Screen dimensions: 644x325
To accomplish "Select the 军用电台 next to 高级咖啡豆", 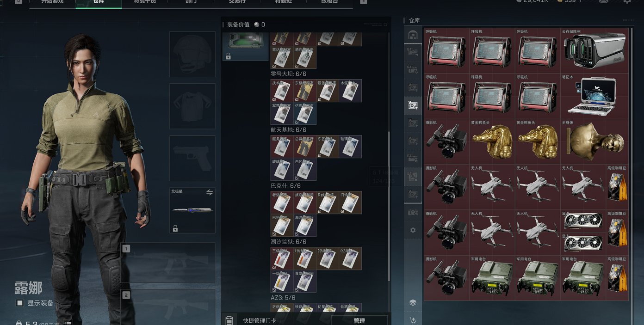I will point(583,278).
